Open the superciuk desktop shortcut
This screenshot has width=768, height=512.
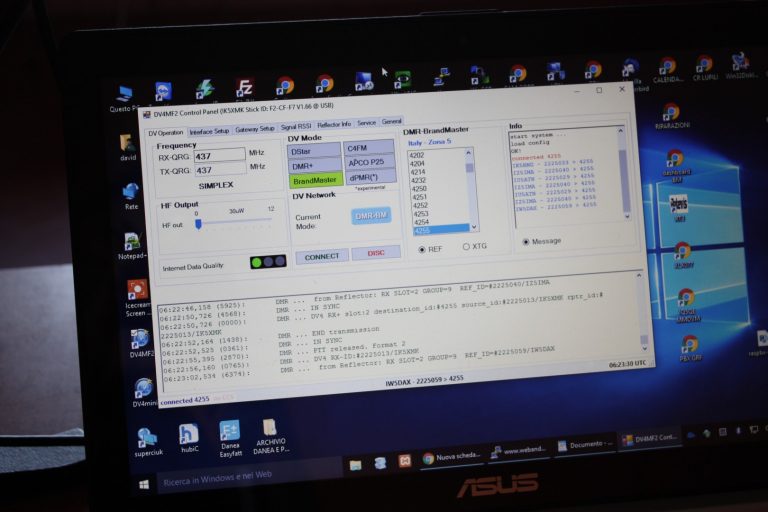(148, 441)
